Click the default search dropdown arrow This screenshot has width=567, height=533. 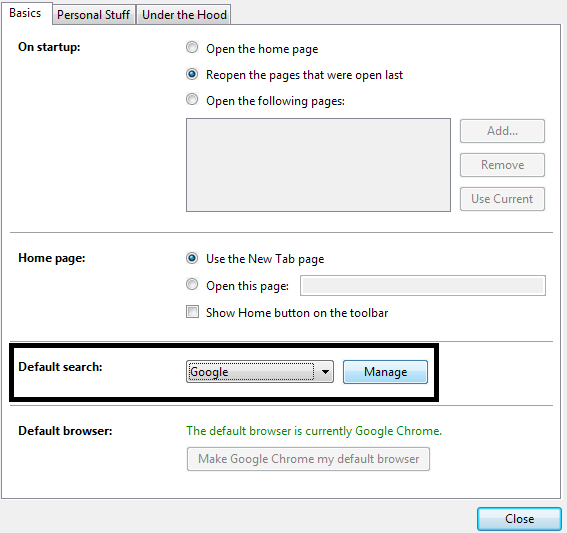point(325,372)
